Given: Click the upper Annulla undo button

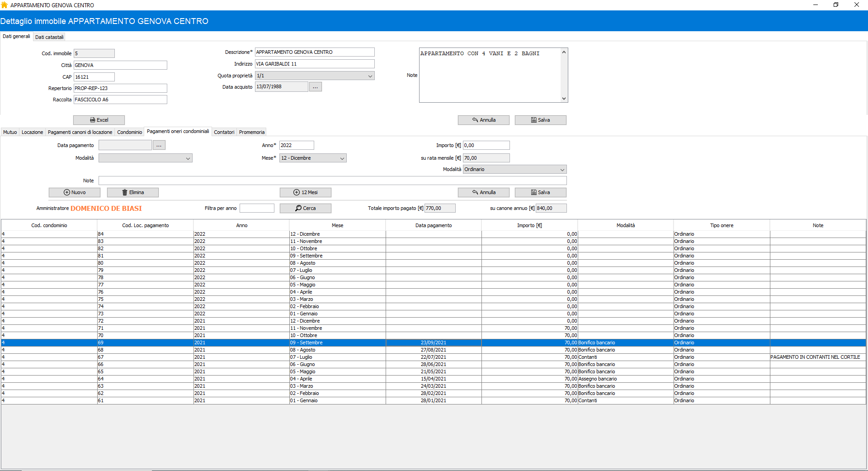Looking at the screenshot, I should click(483, 120).
